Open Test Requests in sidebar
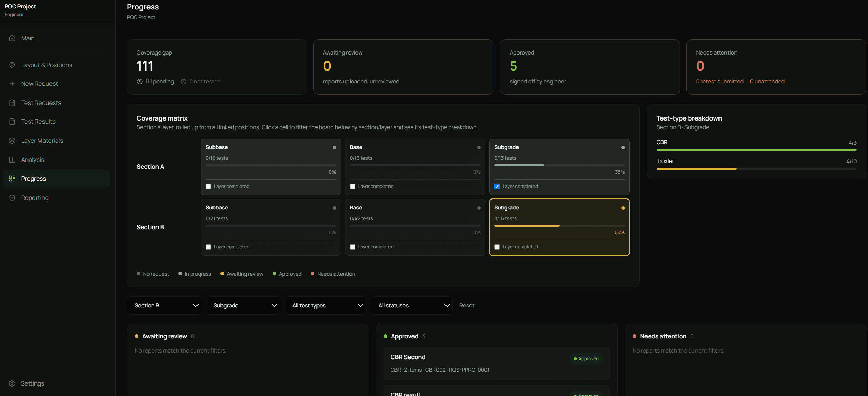The width and height of the screenshot is (868, 396). 56,103
